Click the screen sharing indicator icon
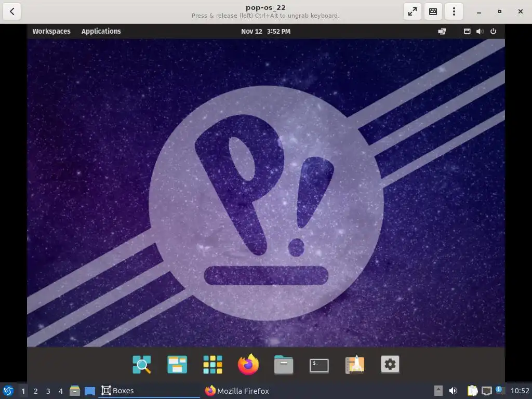The image size is (532, 399). point(442,31)
